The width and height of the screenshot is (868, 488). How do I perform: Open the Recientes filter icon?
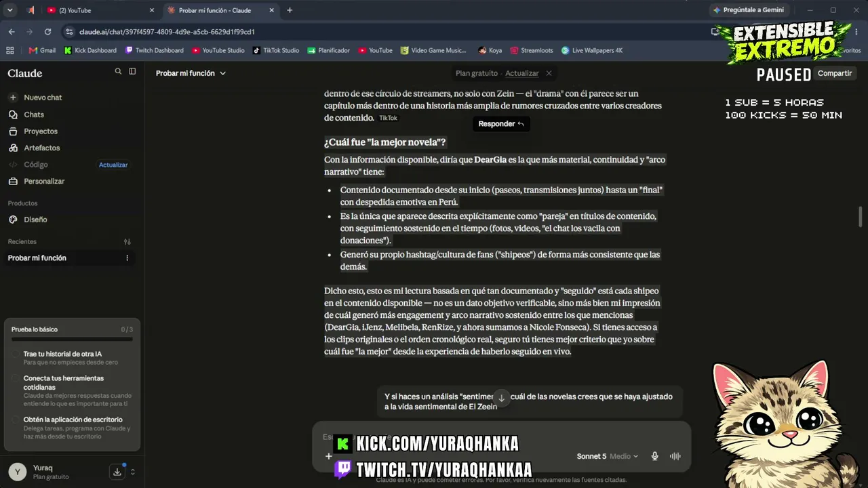[127, 242]
